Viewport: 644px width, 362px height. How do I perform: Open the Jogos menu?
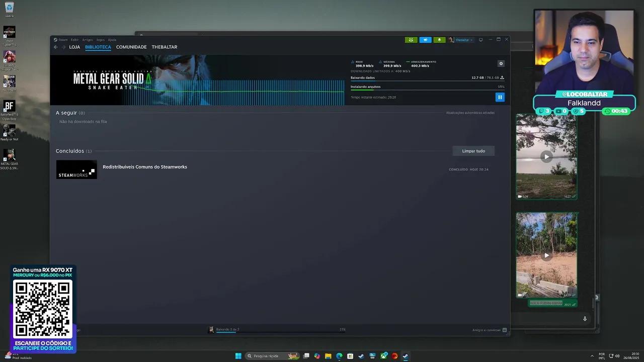(x=101, y=40)
